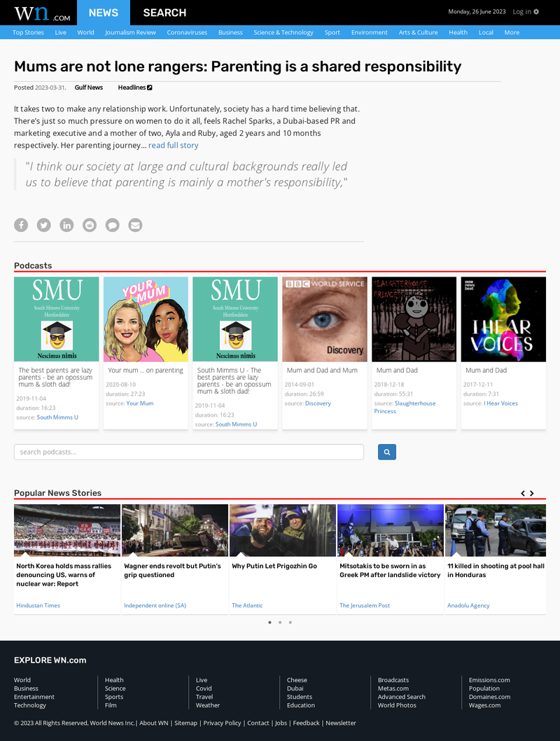Select second carousel pagination dot
This screenshot has height=741, width=560.
click(280, 623)
